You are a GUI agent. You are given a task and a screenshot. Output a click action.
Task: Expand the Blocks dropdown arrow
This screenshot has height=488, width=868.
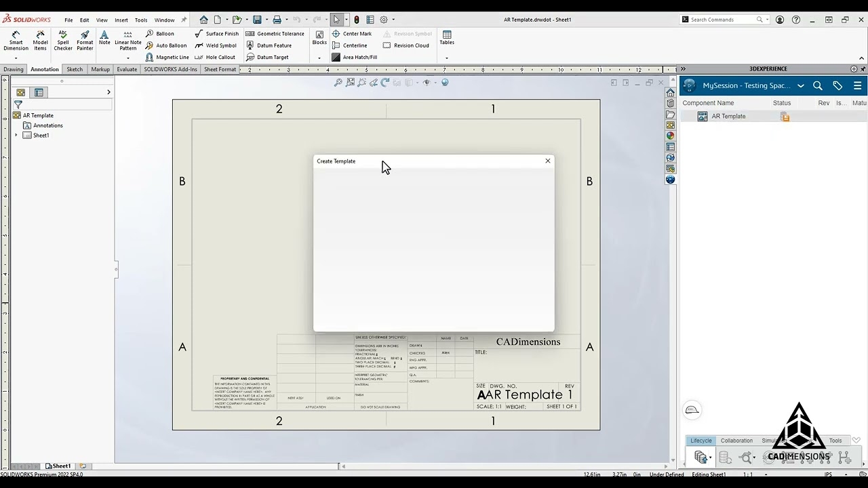click(x=319, y=58)
